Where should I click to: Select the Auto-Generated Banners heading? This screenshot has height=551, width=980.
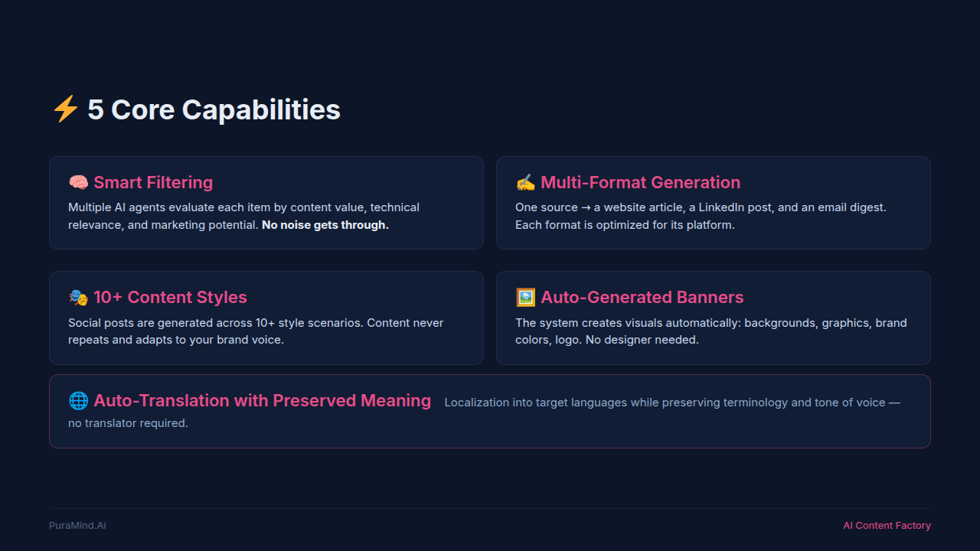(x=642, y=298)
